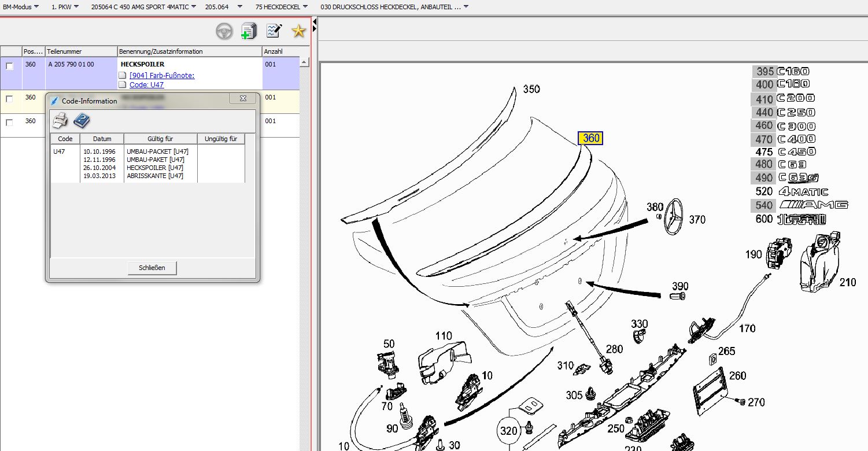
Task: Click callout 390 in the diagram
Action: tap(680, 286)
